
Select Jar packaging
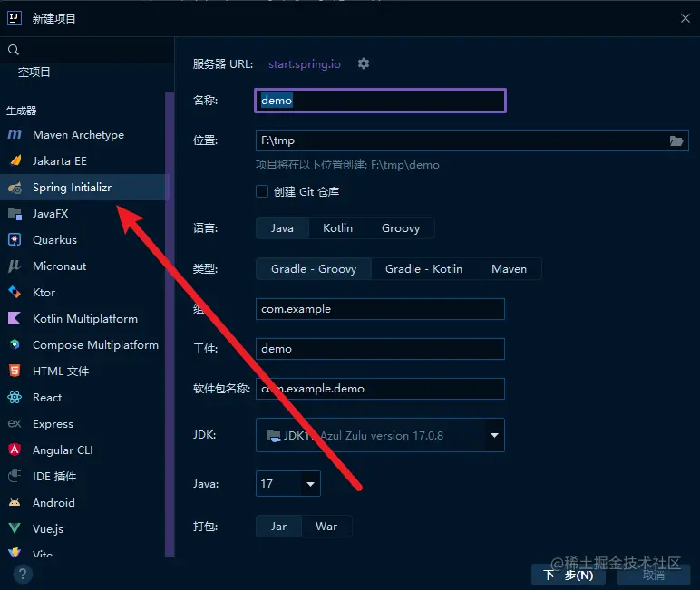click(278, 527)
